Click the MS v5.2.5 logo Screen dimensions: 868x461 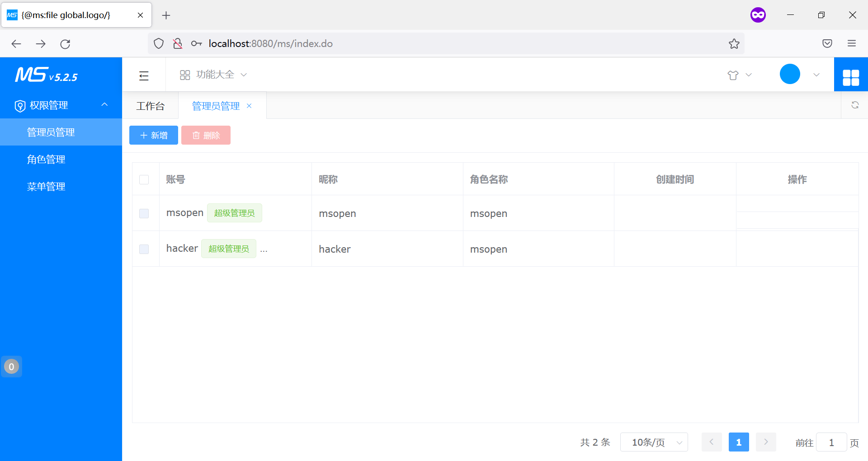(x=47, y=75)
